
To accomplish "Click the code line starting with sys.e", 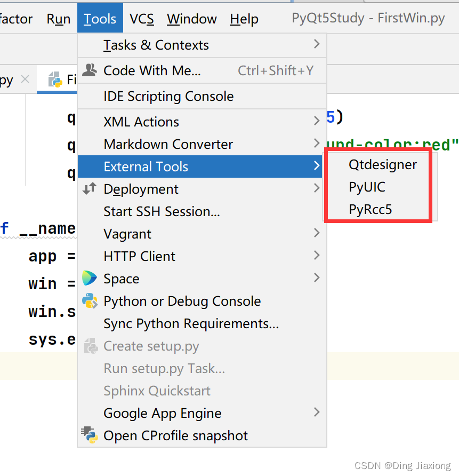I will click(52, 339).
